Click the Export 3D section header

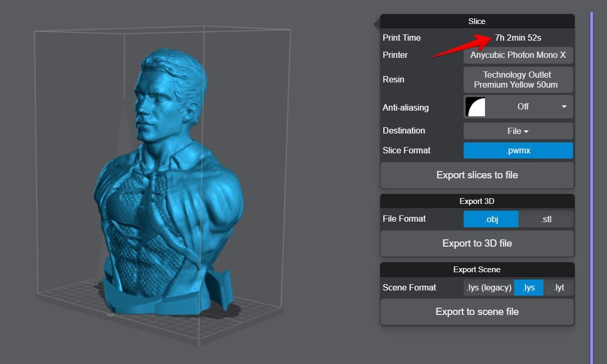point(477,201)
